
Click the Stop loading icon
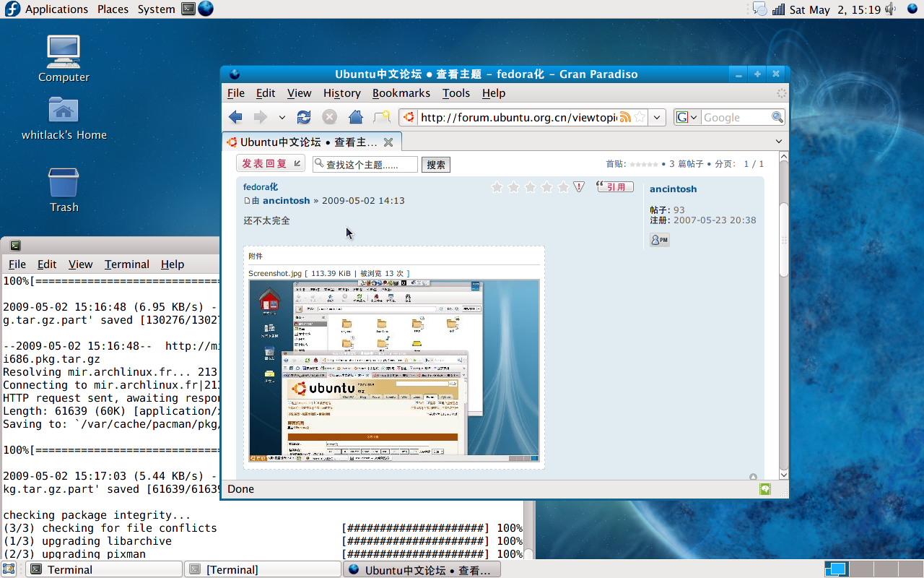(329, 117)
